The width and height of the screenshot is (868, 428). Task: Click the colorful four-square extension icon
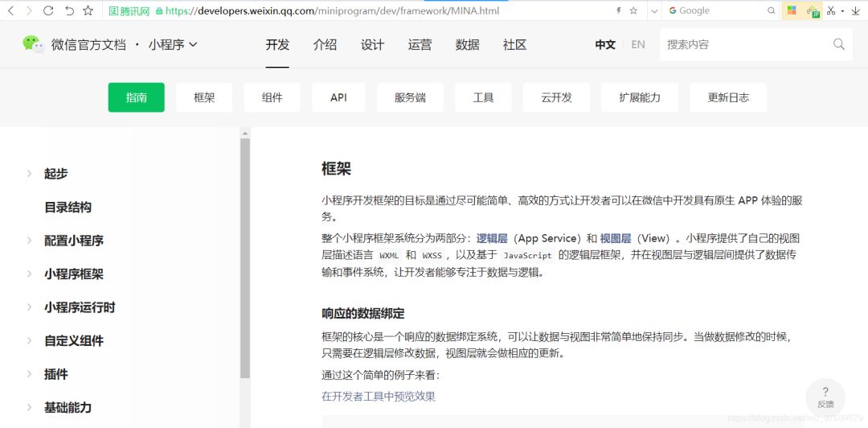[792, 10]
